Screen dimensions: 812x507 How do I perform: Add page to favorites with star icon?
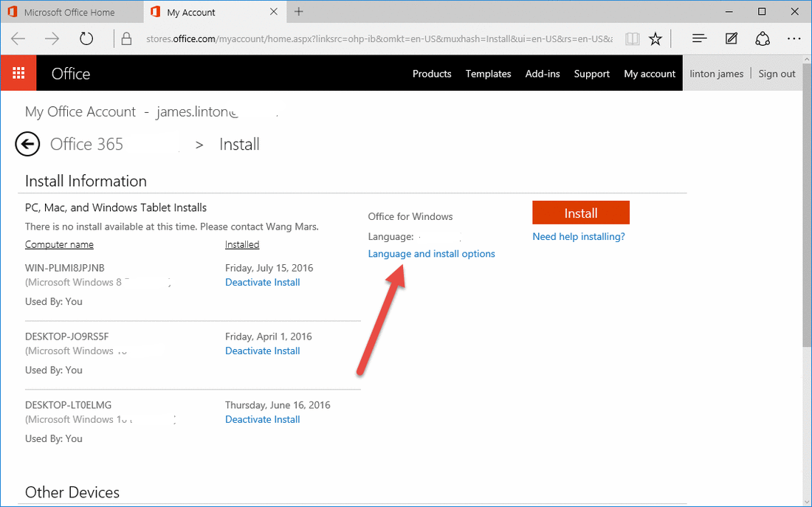[x=656, y=39]
